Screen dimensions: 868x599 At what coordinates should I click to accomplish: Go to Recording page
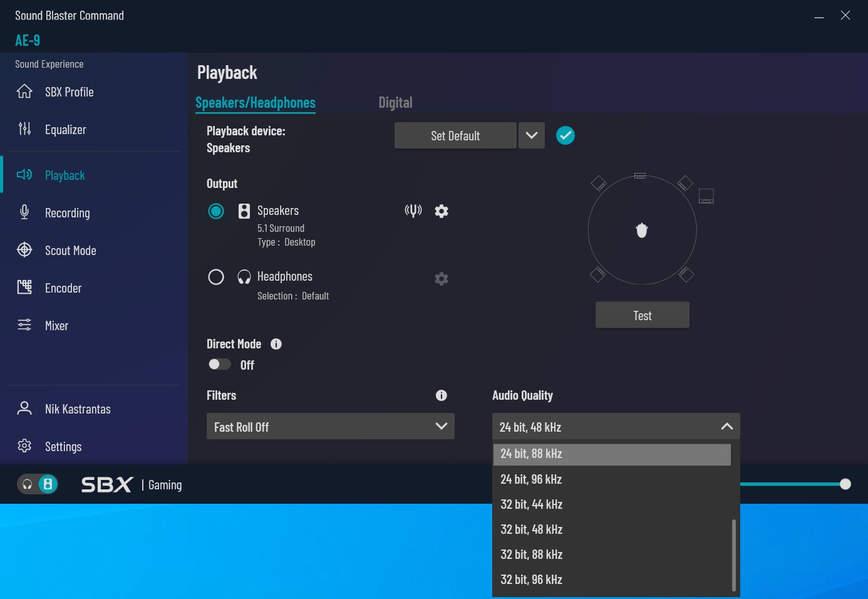tap(68, 213)
